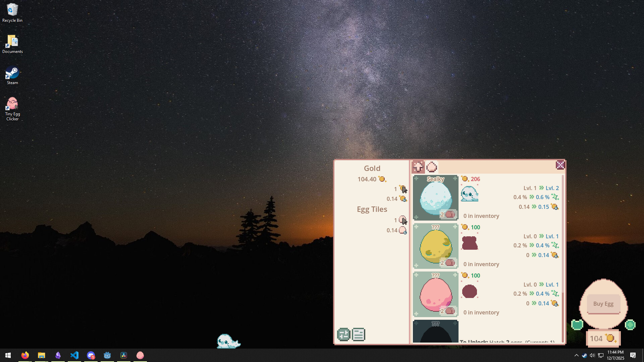This screenshot has height=362, width=644.
Task: Click the gold coin icon next to 104.40
Action: (x=382, y=179)
